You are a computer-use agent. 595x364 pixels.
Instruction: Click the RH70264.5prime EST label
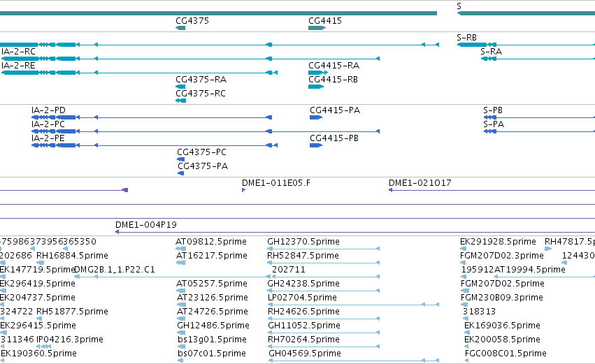pos(303,340)
